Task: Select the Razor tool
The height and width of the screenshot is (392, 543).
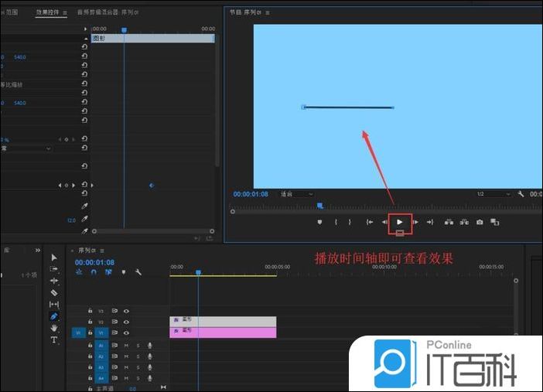Action: coord(54,292)
